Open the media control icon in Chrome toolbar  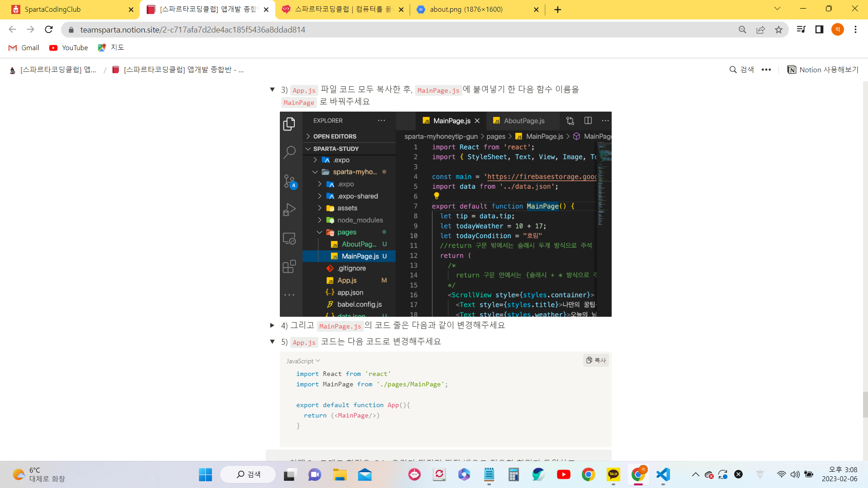click(x=801, y=29)
